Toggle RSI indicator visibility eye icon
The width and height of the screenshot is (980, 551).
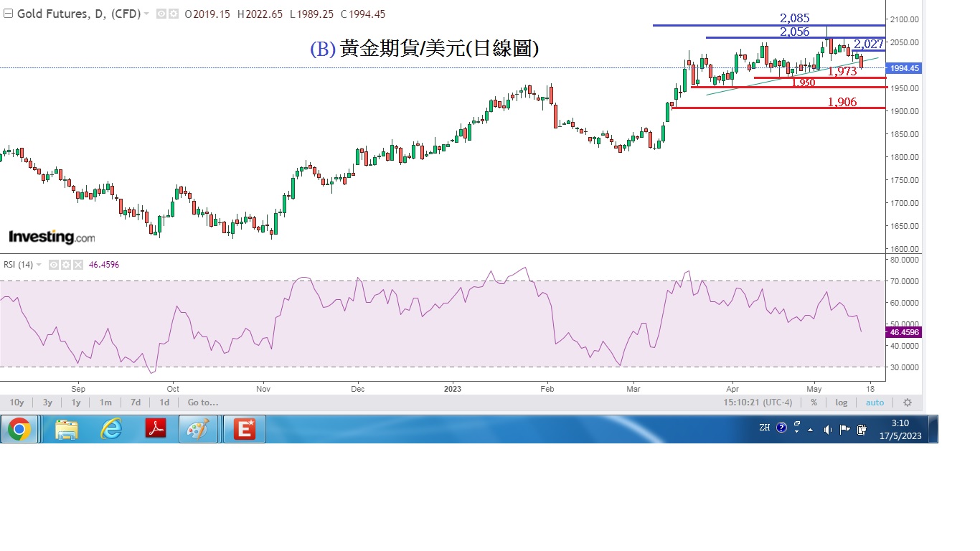54,265
